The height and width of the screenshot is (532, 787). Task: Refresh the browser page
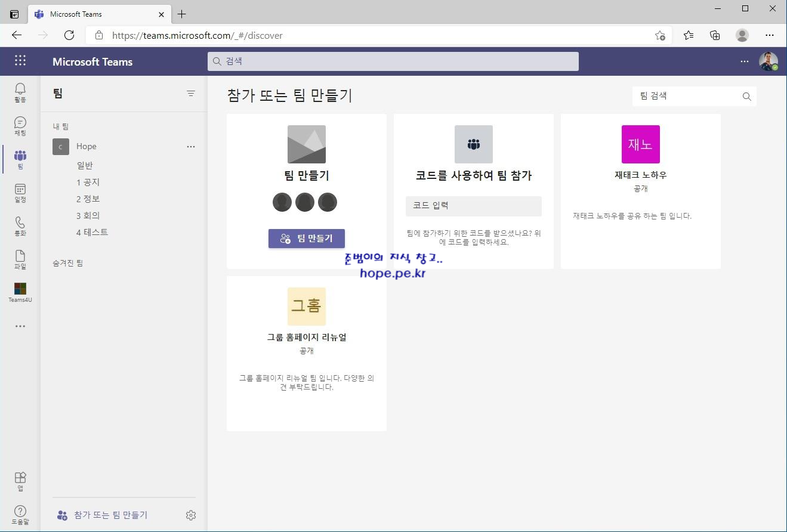coord(69,35)
